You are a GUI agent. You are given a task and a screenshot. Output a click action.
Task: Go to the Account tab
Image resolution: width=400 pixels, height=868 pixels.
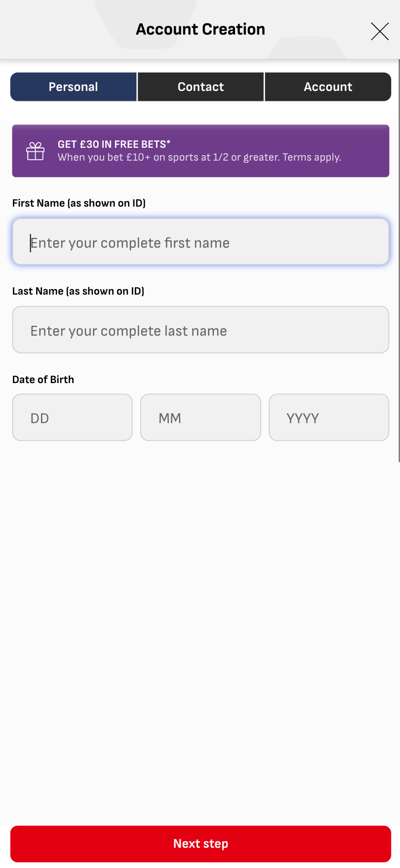point(328,87)
